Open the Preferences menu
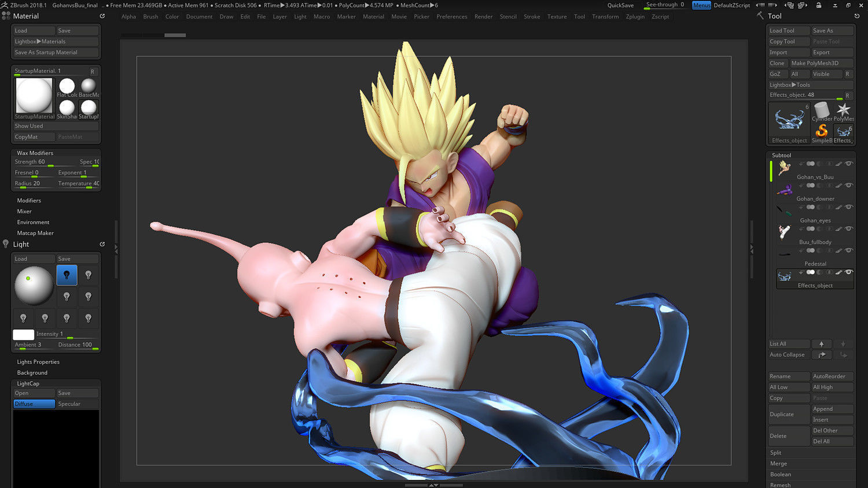 coord(452,17)
